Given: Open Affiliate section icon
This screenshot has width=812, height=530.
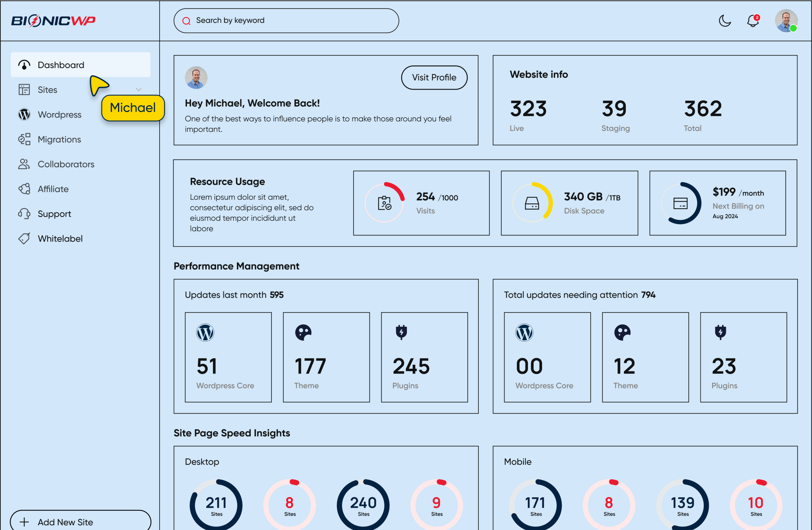Looking at the screenshot, I should [24, 189].
